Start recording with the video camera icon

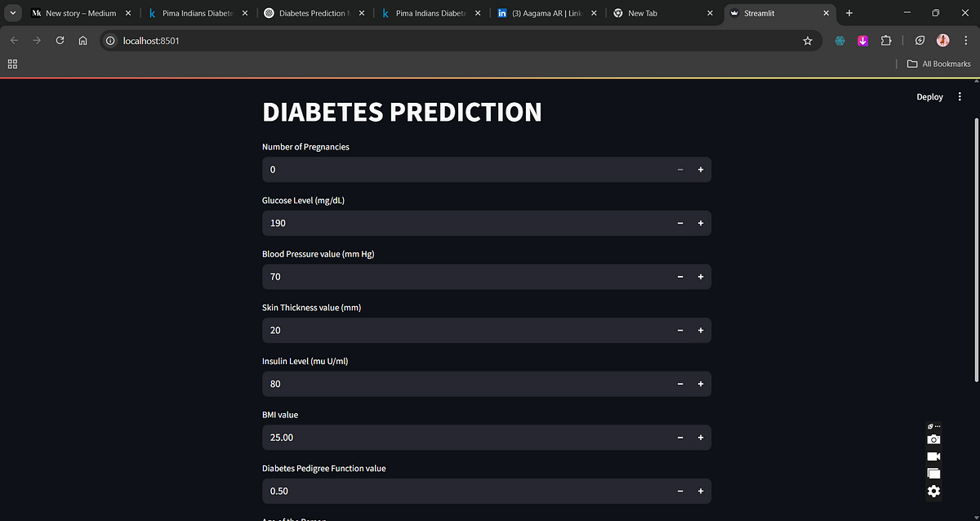[x=933, y=456]
